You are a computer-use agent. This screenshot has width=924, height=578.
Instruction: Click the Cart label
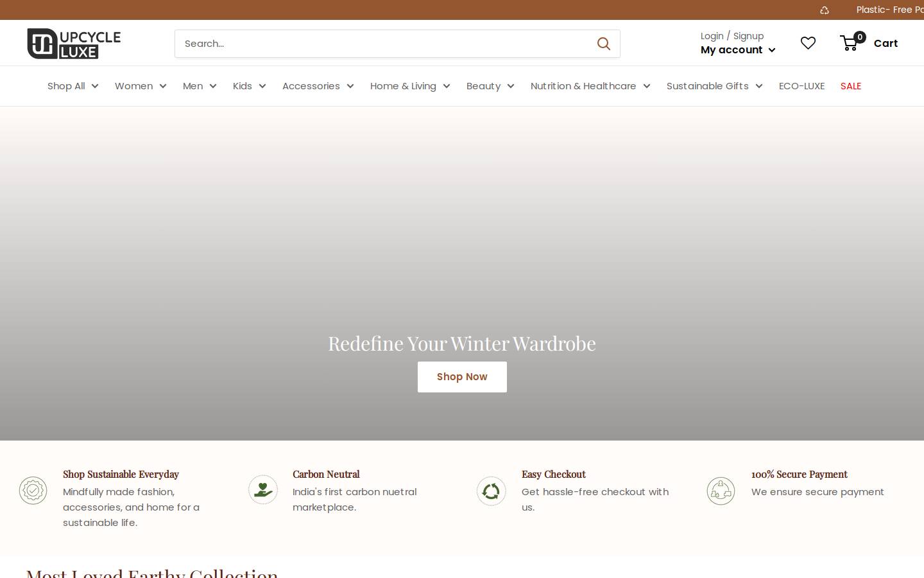(x=886, y=43)
